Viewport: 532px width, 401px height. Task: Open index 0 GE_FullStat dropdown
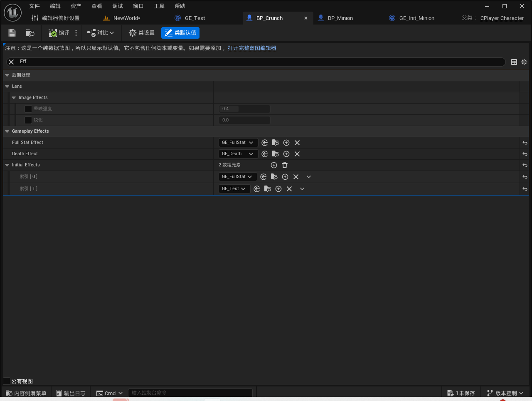click(x=238, y=177)
